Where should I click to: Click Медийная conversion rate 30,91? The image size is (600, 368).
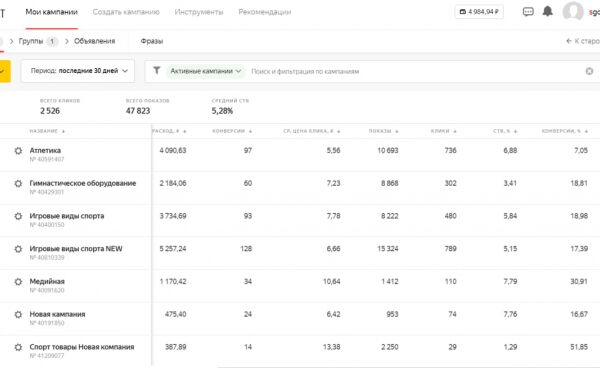click(579, 282)
